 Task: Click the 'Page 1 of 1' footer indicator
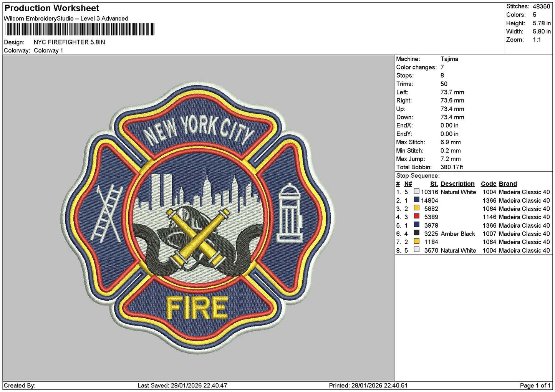point(535,385)
